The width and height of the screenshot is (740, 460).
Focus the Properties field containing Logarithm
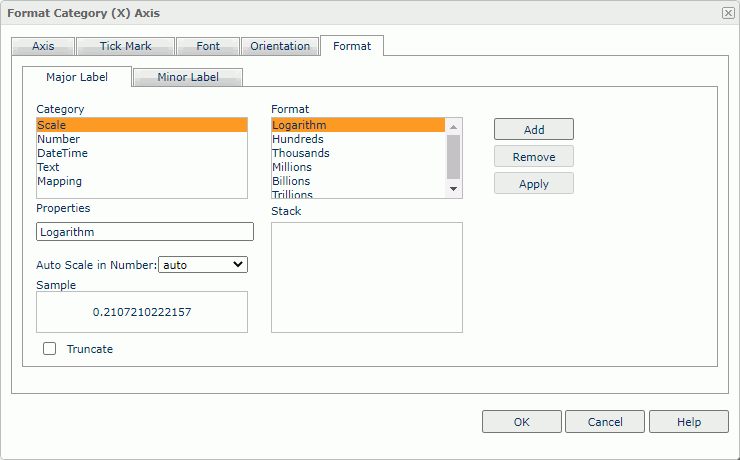pos(145,232)
